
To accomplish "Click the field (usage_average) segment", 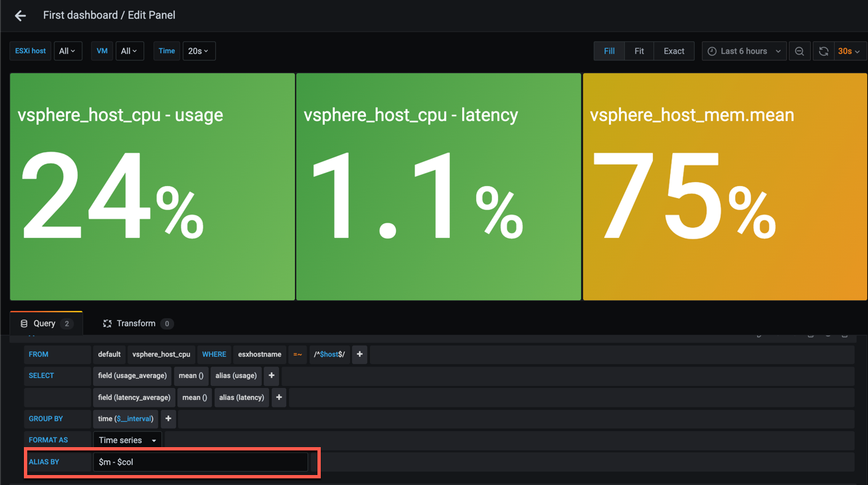I will coord(132,376).
